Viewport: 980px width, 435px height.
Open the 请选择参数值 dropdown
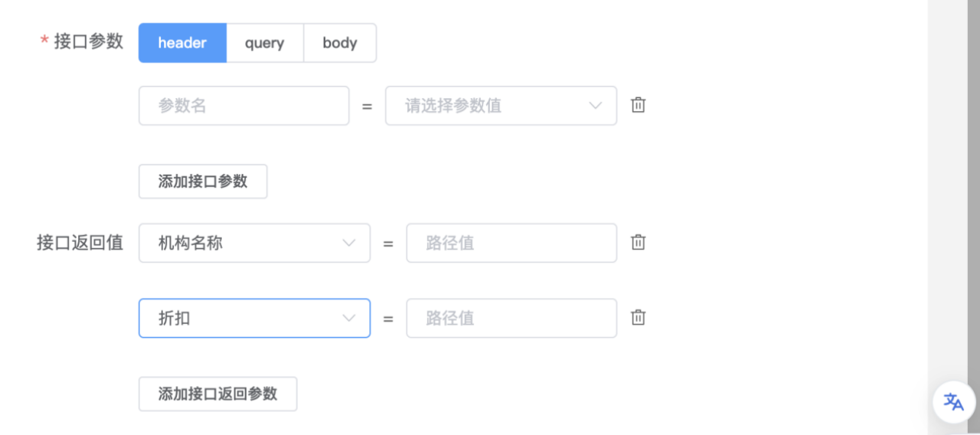[501, 106]
